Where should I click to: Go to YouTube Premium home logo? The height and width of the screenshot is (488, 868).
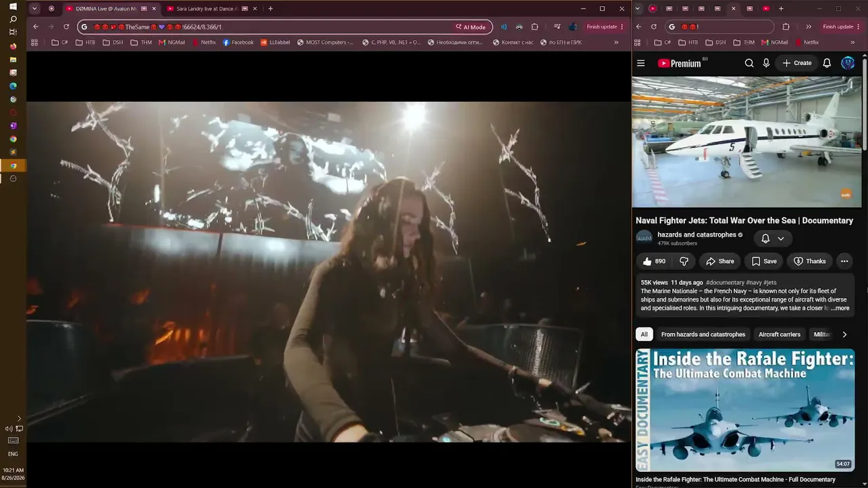[x=679, y=63]
